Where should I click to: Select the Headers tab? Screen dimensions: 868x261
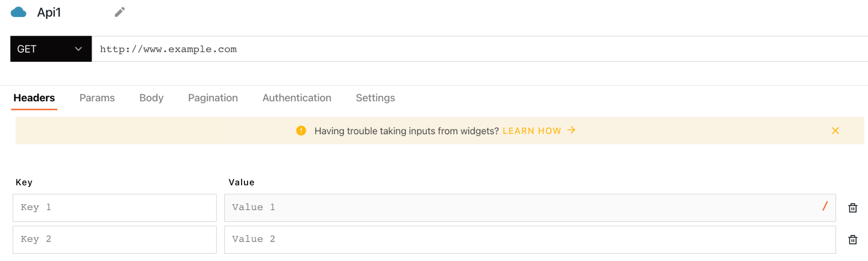point(34,98)
